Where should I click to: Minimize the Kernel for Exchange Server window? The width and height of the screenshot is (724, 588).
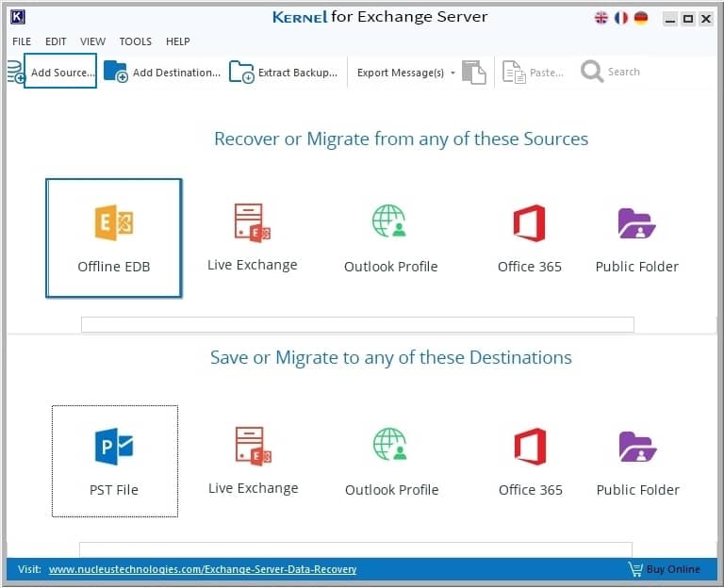[x=670, y=19]
